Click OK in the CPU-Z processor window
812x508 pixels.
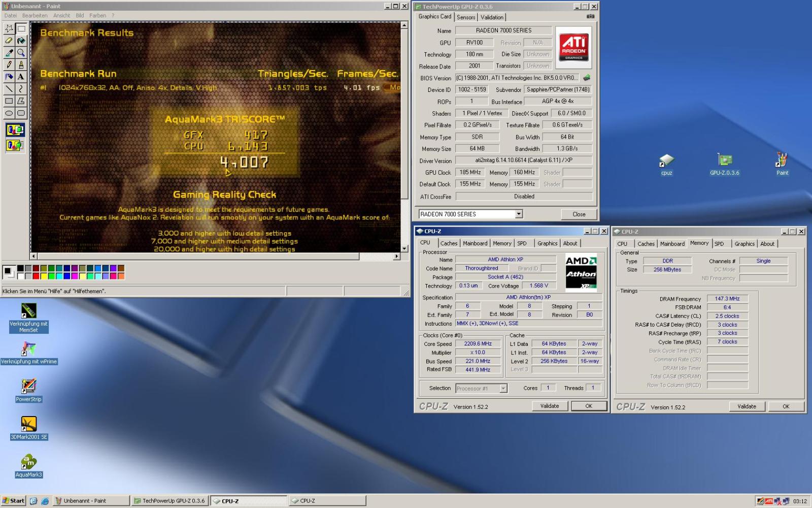click(589, 406)
